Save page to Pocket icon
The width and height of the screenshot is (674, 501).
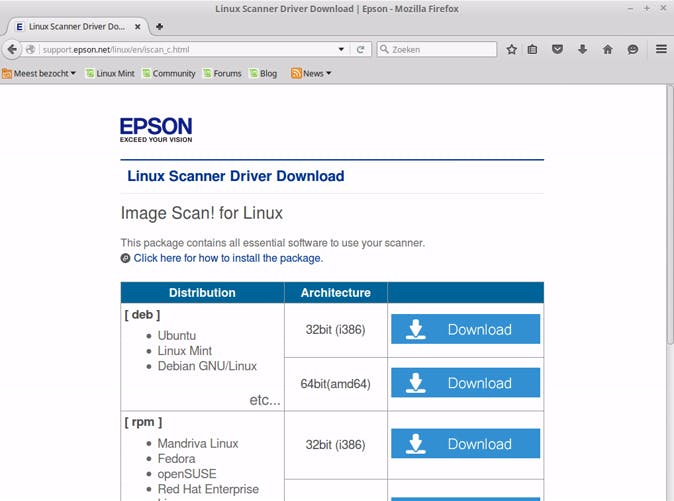[557, 49]
